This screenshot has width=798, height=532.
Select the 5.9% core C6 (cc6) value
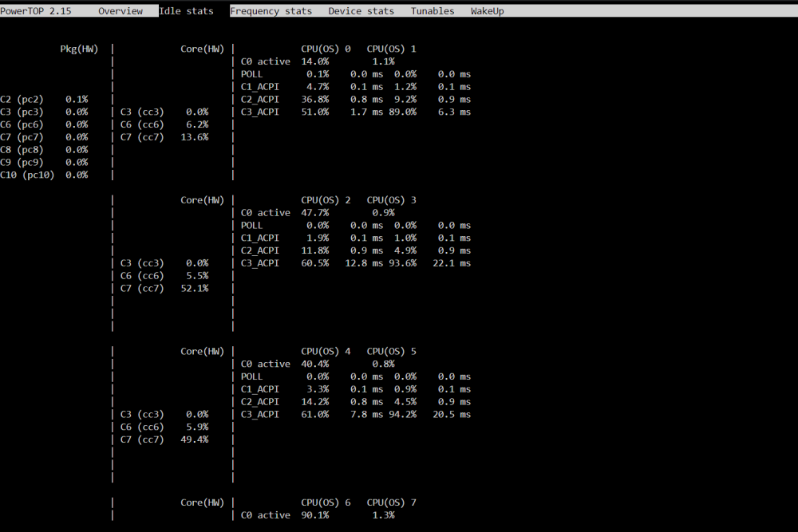197,428
